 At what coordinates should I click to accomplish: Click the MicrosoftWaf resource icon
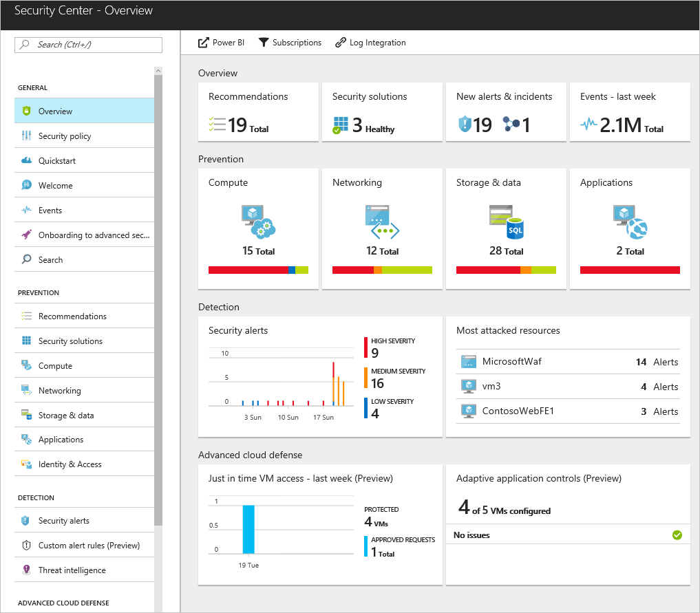pos(468,361)
